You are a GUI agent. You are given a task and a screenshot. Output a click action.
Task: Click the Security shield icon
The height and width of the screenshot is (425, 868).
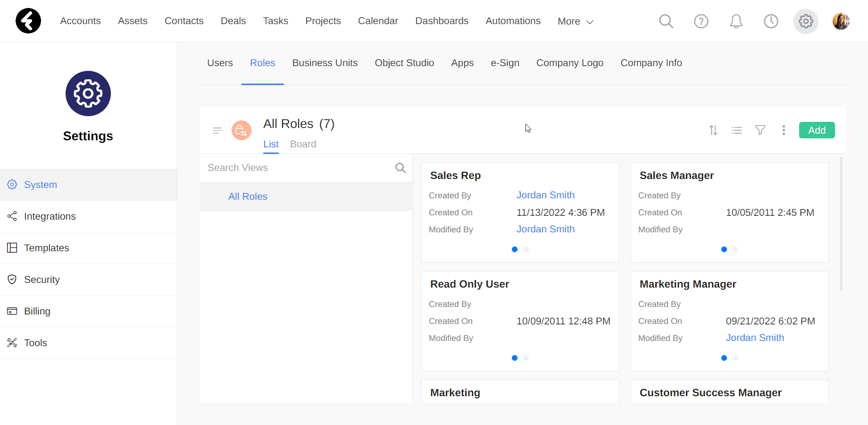(12, 280)
